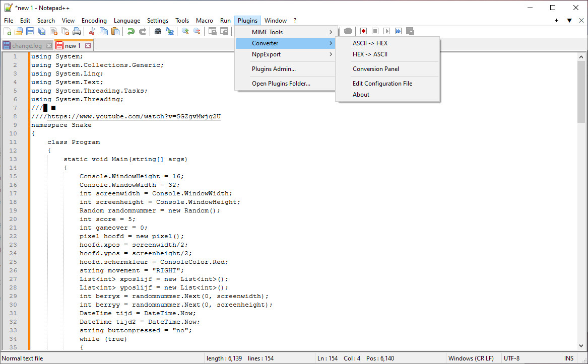
Task: Select ASCII -> HEX conversion
Action: [x=371, y=43]
